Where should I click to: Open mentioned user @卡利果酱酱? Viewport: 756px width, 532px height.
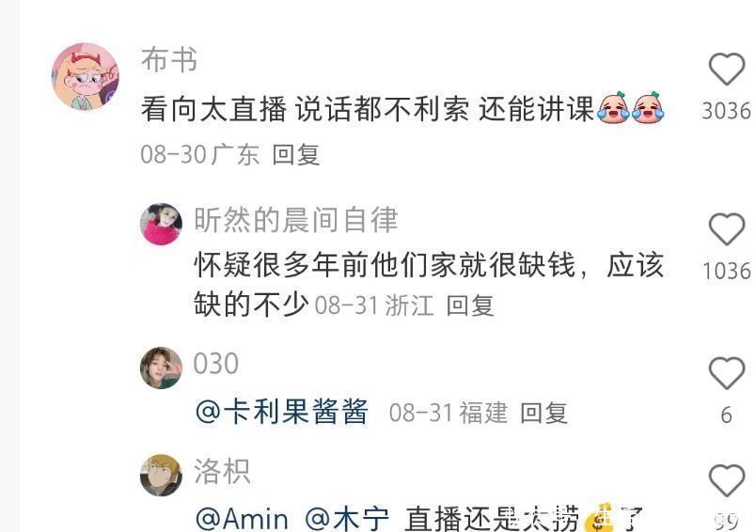click(282, 412)
